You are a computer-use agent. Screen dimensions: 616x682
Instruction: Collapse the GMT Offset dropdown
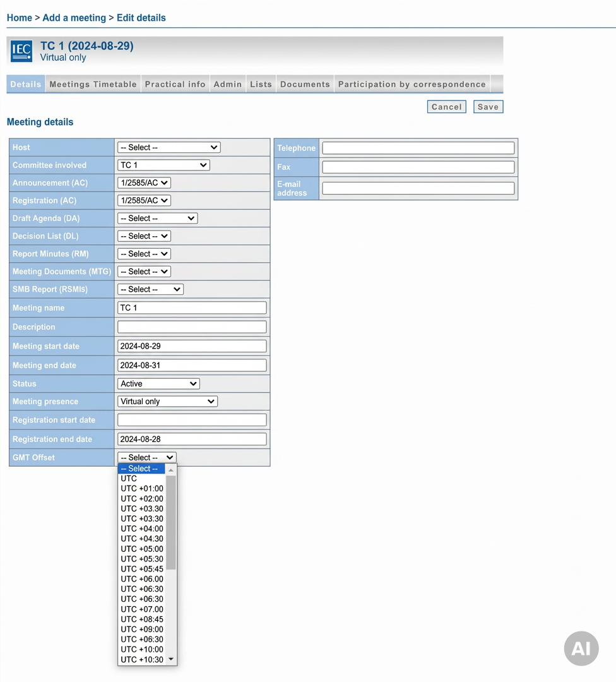pyautogui.click(x=146, y=458)
